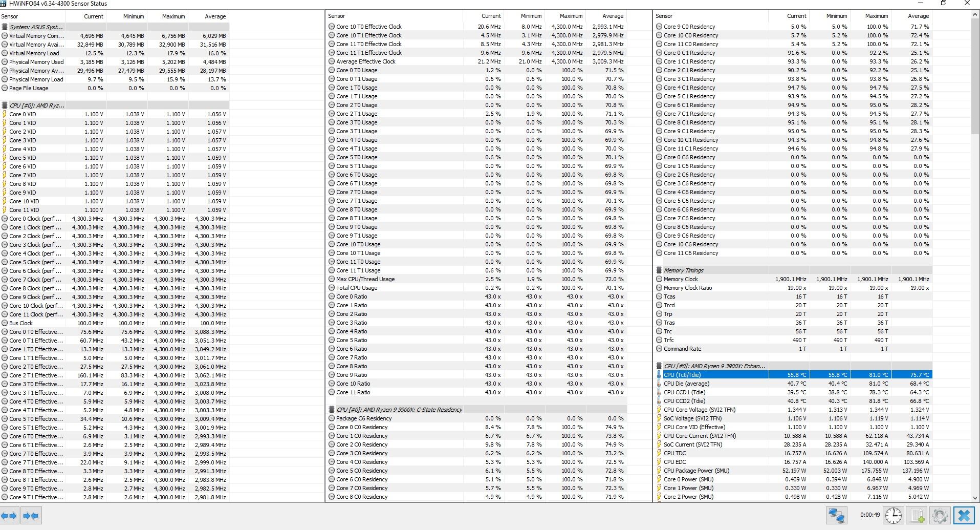Image resolution: width=980 pixels, height=530 pixels.
Task: Click the circle icon beside Memory Clock Ratio
Action: click(659, 288)
